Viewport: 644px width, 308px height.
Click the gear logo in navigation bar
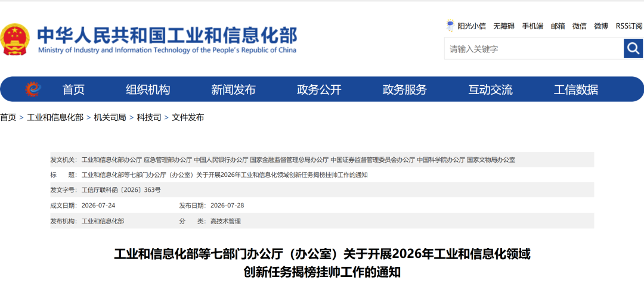point(33,89)
